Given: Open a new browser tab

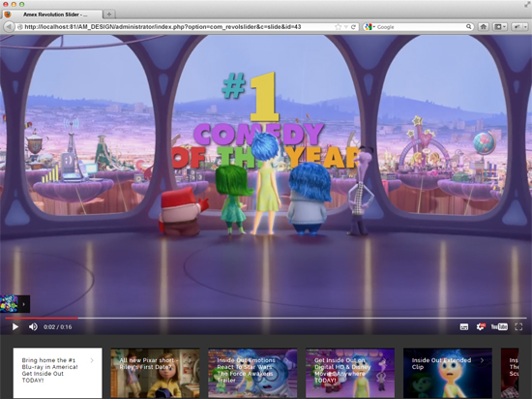Looking at the screenshot, I should [x=109, y=14].
